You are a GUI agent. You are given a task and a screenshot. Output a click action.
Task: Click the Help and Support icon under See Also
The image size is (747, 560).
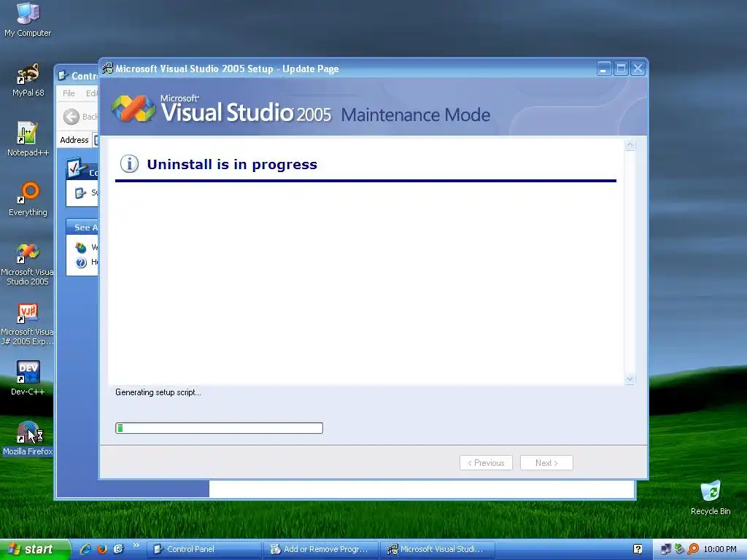[81, 262]
